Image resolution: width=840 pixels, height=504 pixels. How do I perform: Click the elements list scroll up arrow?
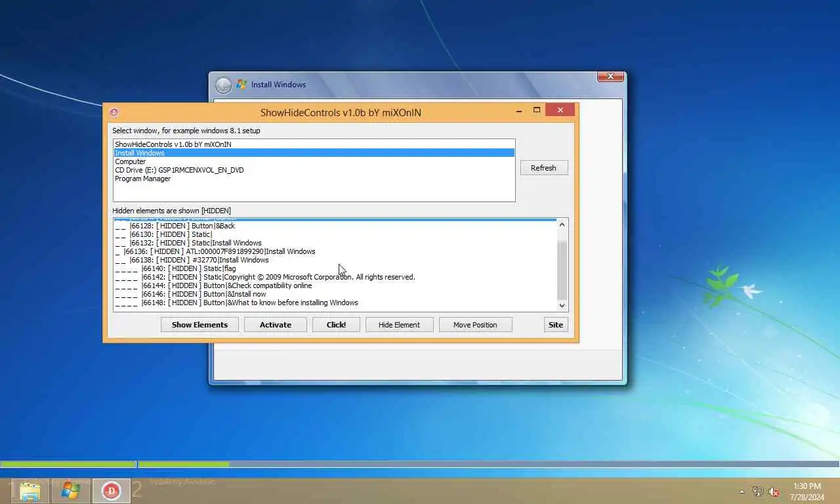(x=562, y=224)
